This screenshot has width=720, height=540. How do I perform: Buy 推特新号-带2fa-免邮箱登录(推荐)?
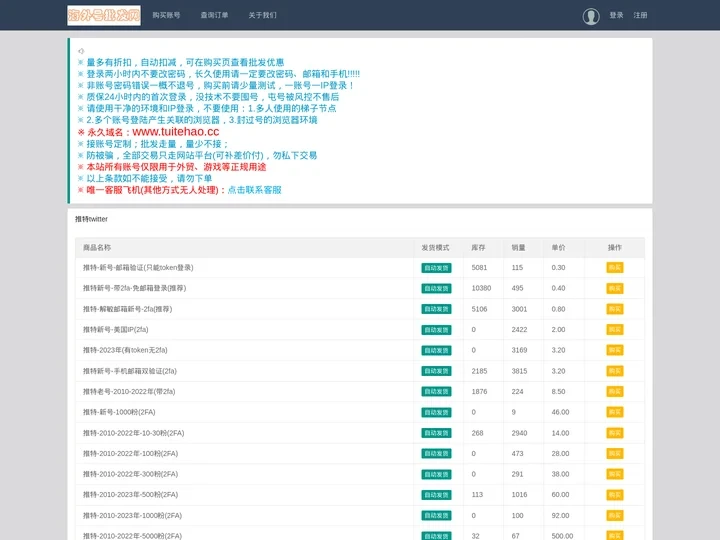(614, 288)
